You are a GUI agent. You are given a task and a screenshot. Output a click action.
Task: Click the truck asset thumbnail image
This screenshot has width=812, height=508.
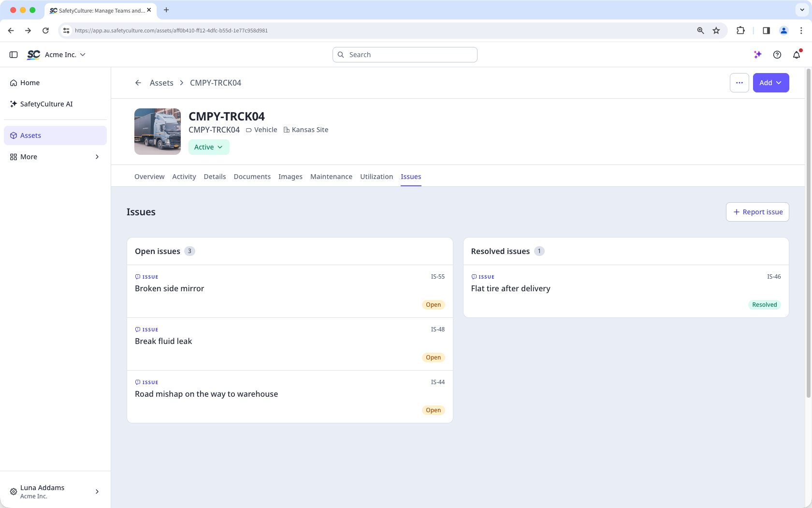[158, 132]
